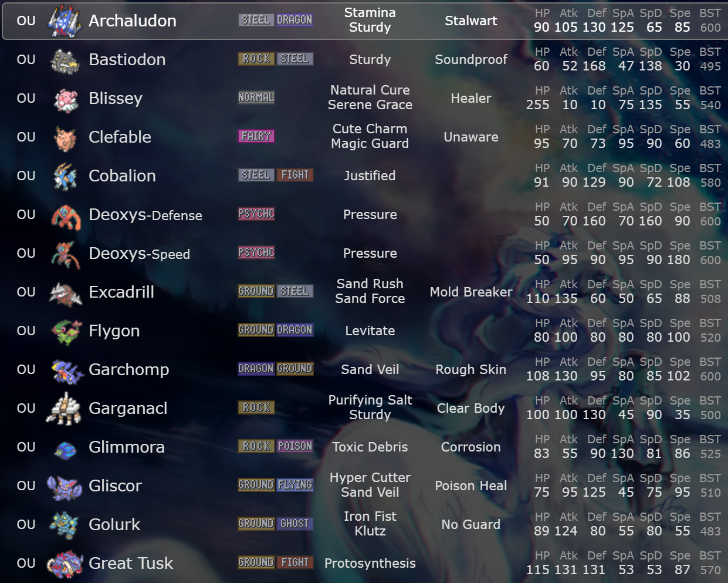Screen dimensions: 728x583
Task: Click Blissey's NORMAL type badge
Action: (x=256, y=97)
